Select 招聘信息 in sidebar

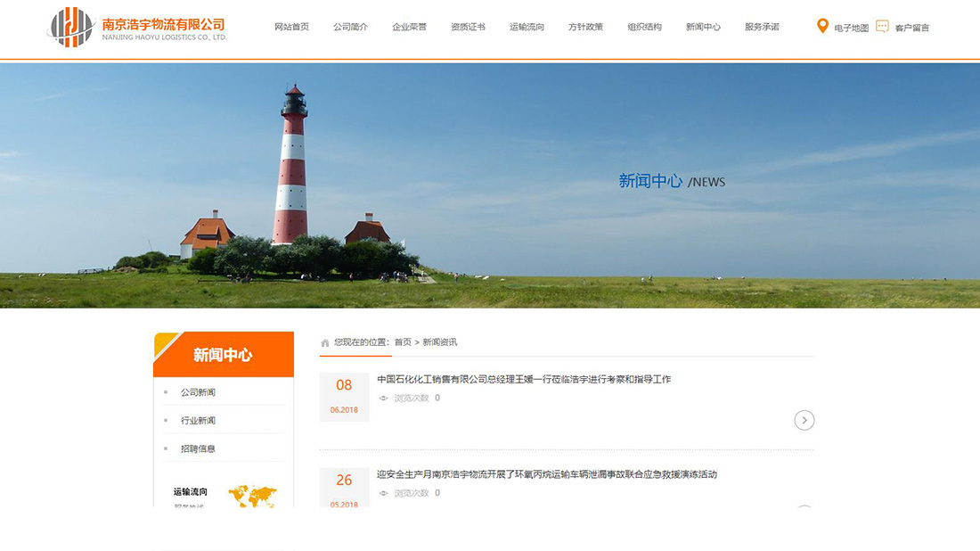click(x=198, y=449)
